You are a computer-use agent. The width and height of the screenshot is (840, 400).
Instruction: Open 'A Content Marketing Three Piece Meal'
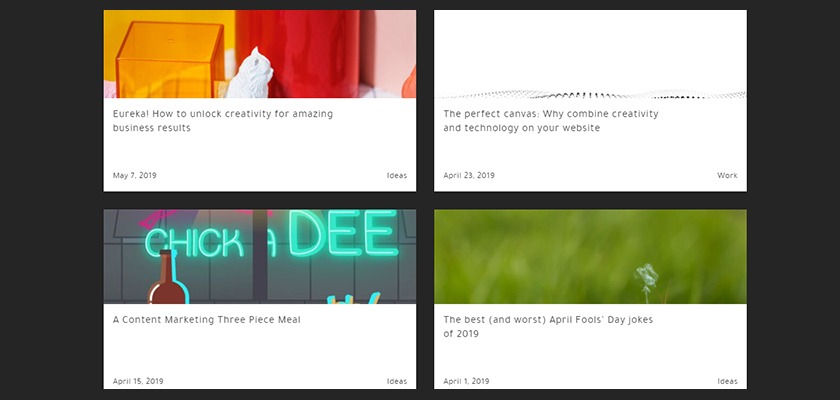click(x=206, y=320)
